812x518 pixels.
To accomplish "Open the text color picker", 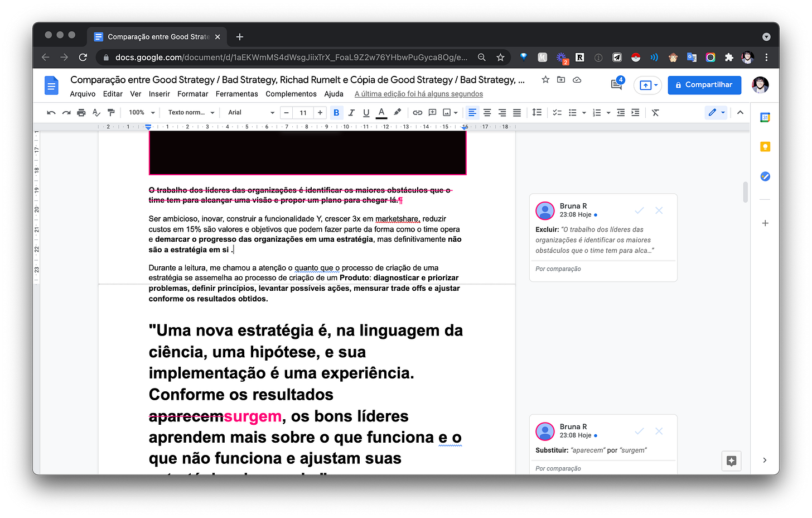I will [x=381, y=113].
